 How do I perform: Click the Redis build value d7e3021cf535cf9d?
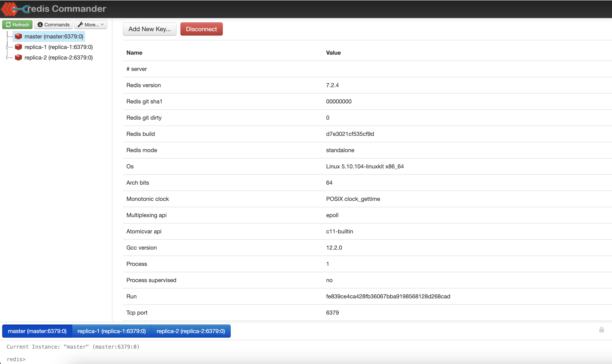(x=350, y=134)
